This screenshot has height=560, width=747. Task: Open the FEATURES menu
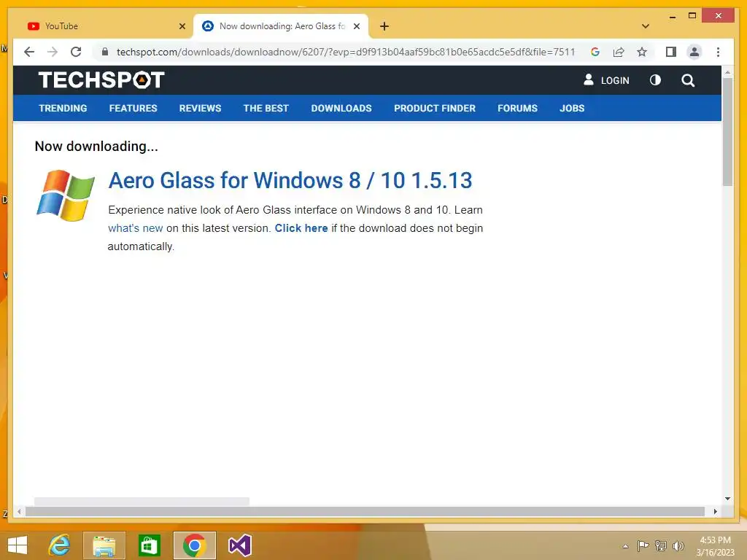point(133,108)
